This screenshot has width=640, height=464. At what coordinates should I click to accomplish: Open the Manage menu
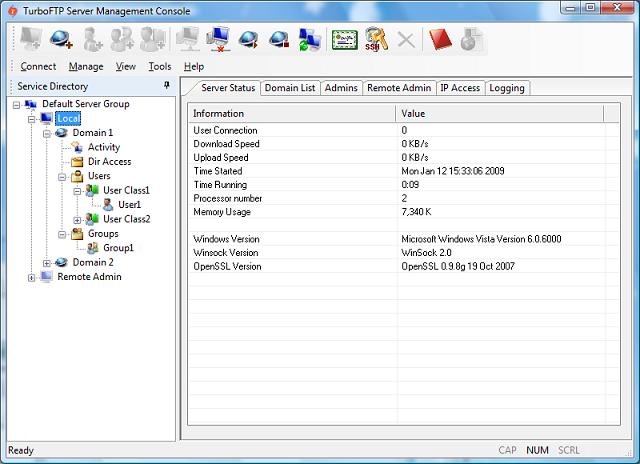(x=86, y=67)
